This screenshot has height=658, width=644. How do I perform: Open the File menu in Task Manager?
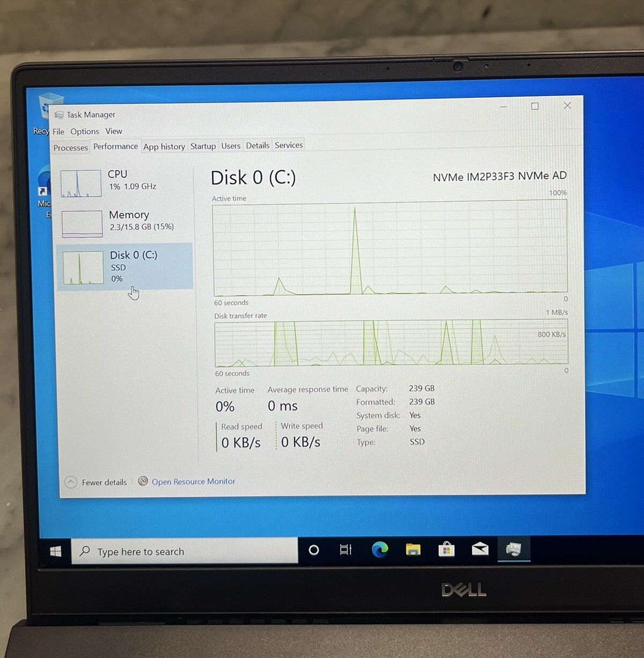coord(58,131)
